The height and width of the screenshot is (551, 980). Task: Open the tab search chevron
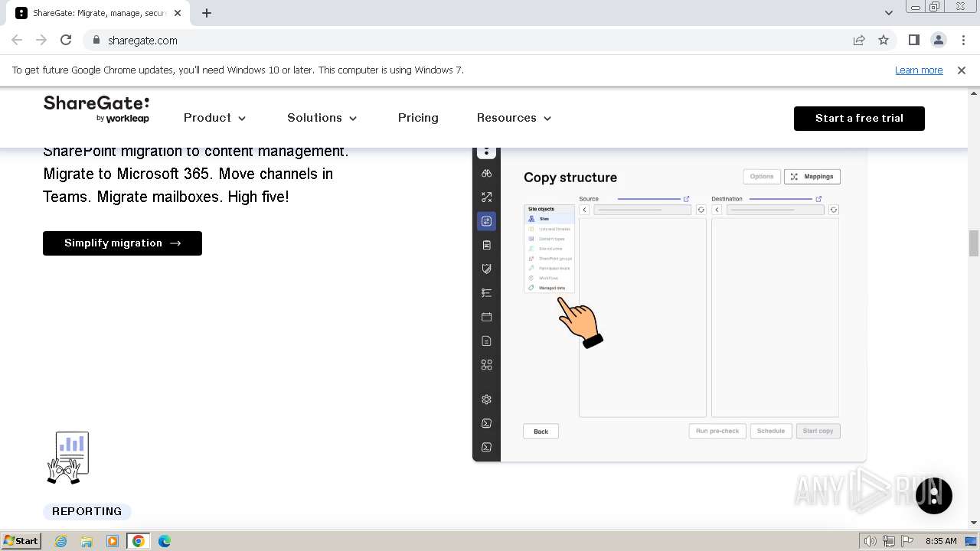(x=888, y=13)
